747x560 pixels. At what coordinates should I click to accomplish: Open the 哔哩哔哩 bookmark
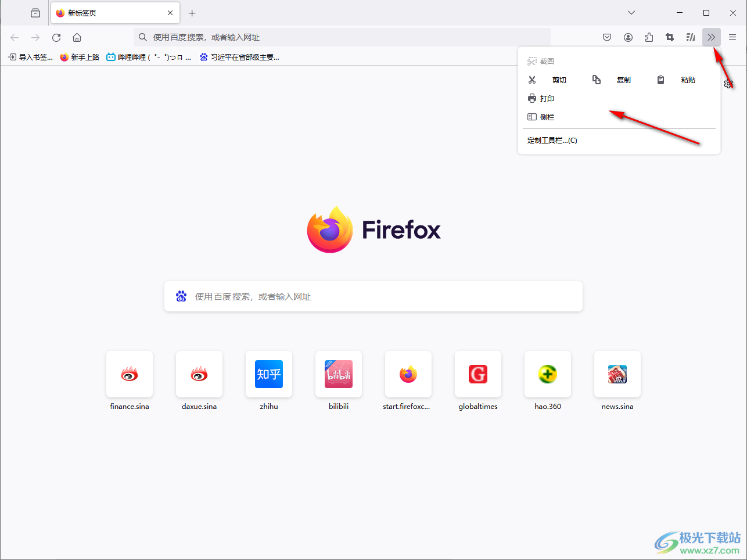(x=149, y=57)
